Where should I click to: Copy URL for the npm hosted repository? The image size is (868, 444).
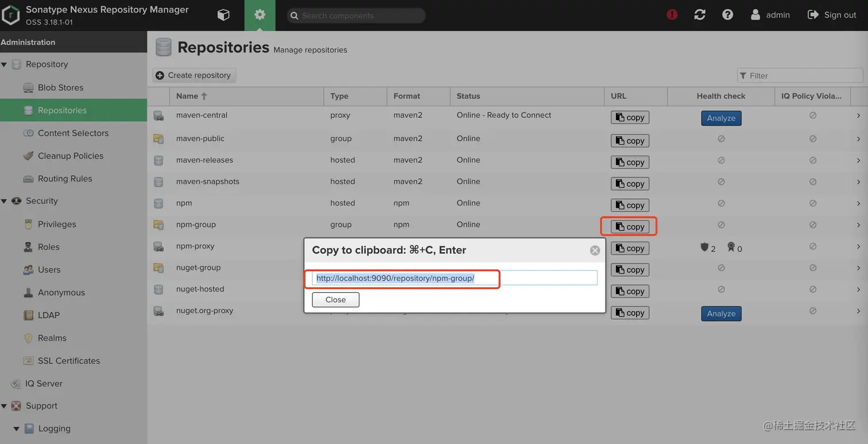click(630, 206)
